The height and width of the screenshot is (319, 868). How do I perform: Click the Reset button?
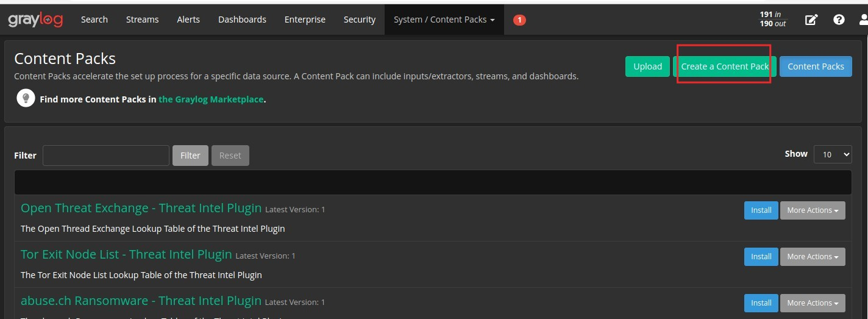point(230,156)
